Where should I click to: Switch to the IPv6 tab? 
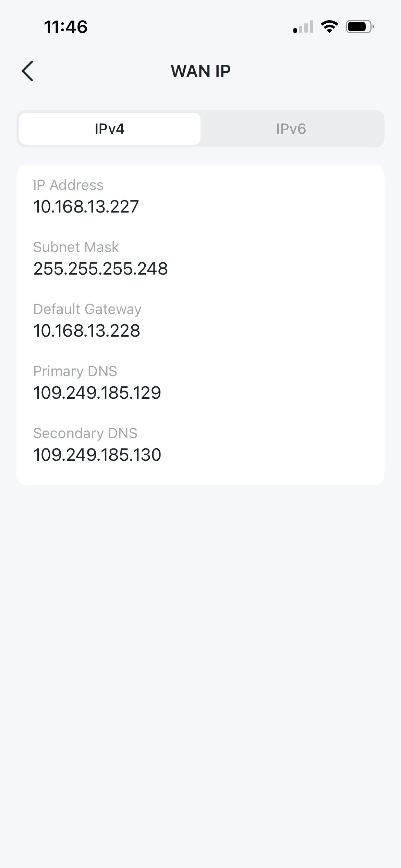pos(291,129)
